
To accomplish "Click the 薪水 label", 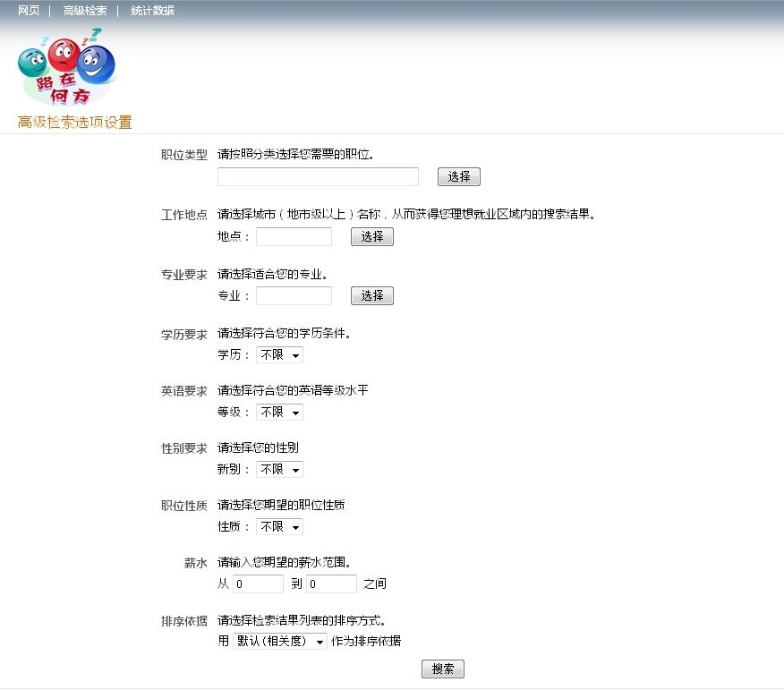I will (x=195, y=563).
